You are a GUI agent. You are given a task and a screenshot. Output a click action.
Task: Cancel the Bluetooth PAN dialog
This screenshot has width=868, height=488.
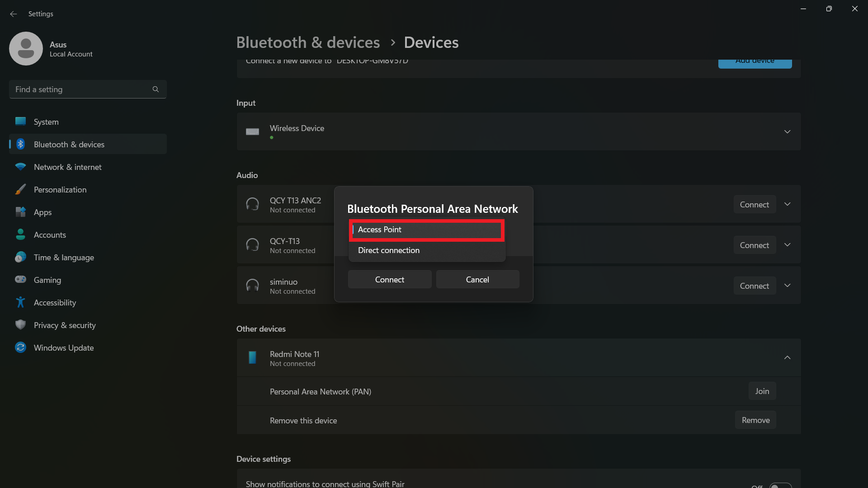477,279
